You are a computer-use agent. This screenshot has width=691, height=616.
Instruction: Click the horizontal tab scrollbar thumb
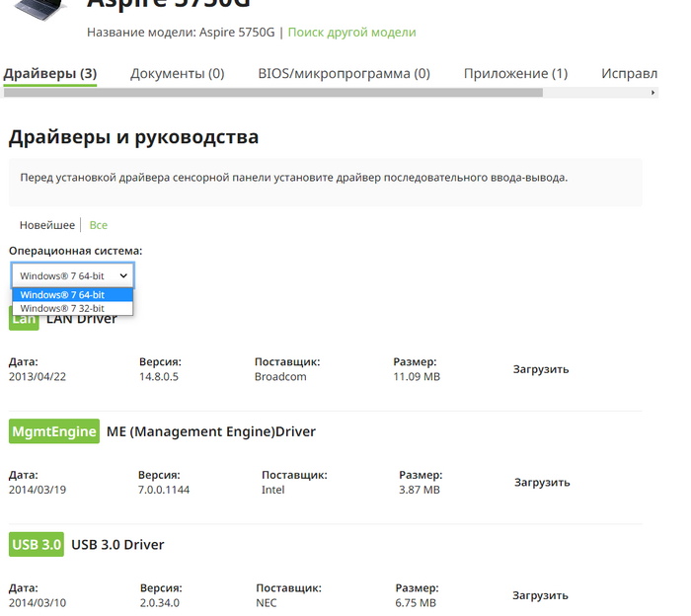pos(273,93)
